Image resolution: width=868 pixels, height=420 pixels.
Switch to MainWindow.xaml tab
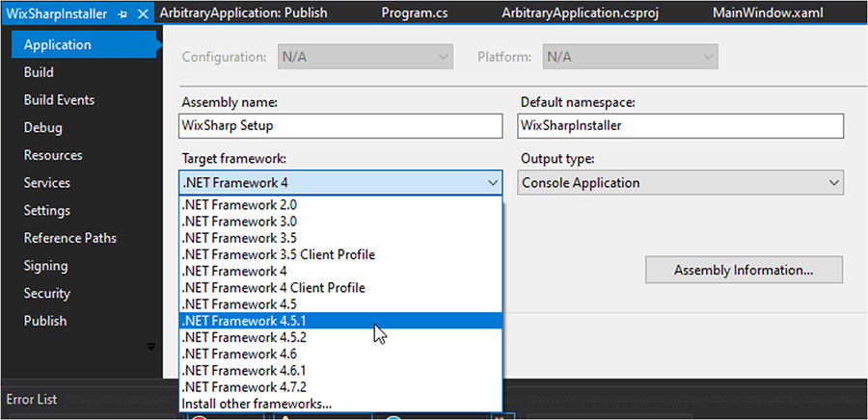tap(768, 13)
